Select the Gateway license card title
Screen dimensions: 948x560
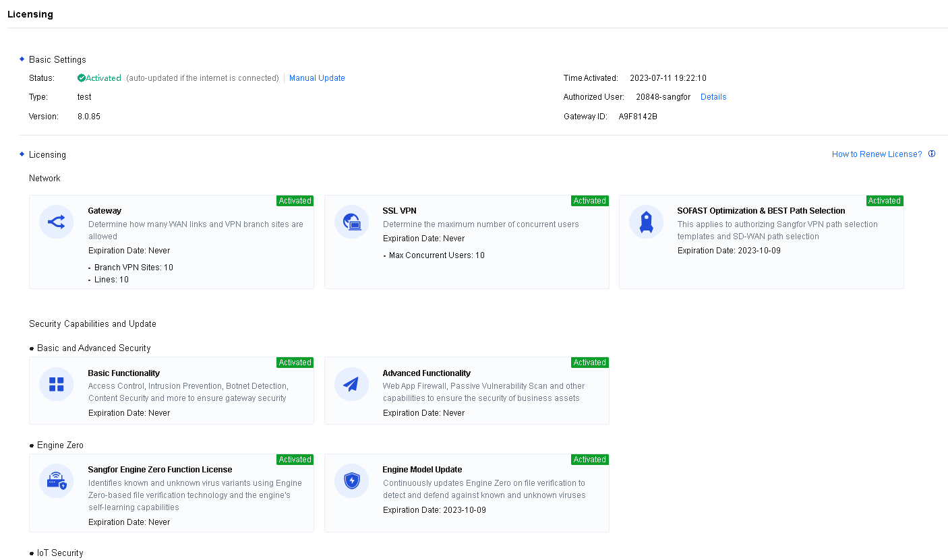105,211
